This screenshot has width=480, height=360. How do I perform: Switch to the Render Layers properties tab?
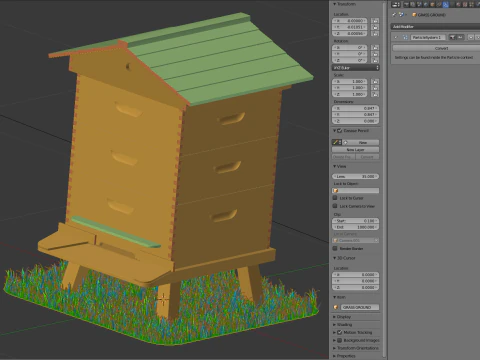pos(413,5)
